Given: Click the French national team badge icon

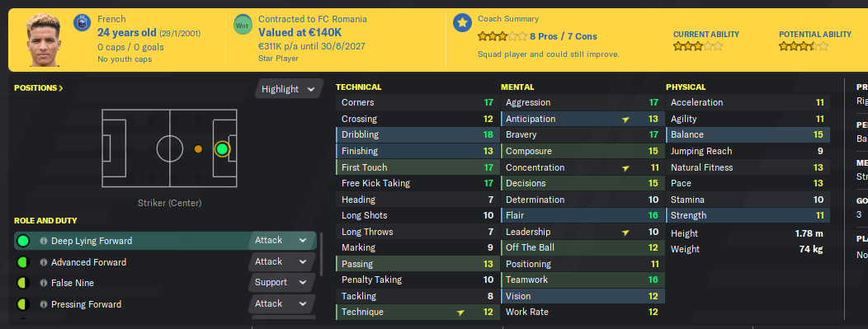Looking at the screenshot, I should pyautogui.click(x=82, y=23).
